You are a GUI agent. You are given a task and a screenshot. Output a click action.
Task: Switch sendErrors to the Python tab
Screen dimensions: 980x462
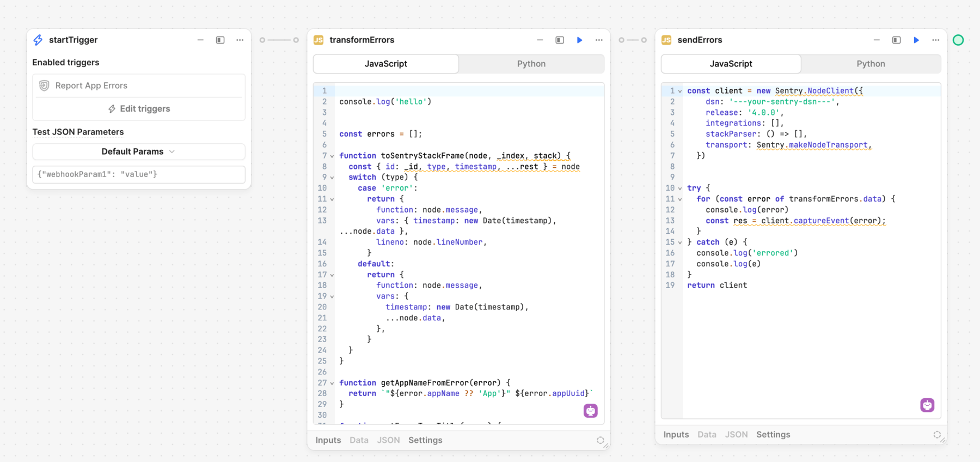coord(871,64)
